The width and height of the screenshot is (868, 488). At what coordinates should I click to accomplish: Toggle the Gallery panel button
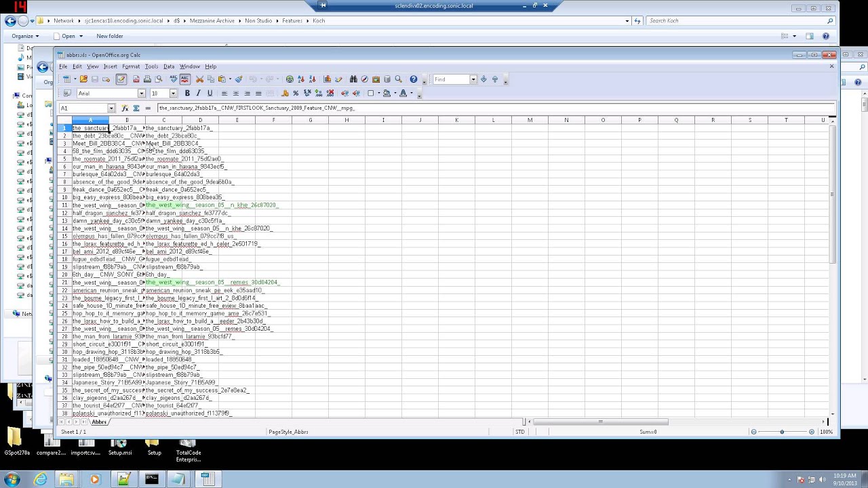376,79
